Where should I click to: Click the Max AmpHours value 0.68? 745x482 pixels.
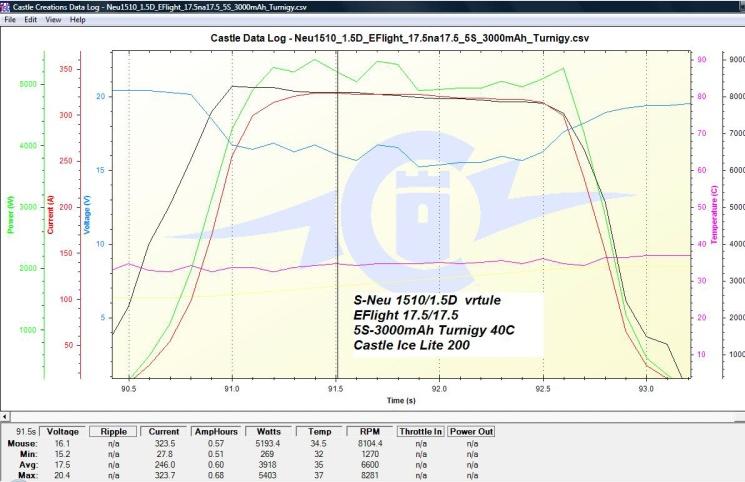pos(216,475)
